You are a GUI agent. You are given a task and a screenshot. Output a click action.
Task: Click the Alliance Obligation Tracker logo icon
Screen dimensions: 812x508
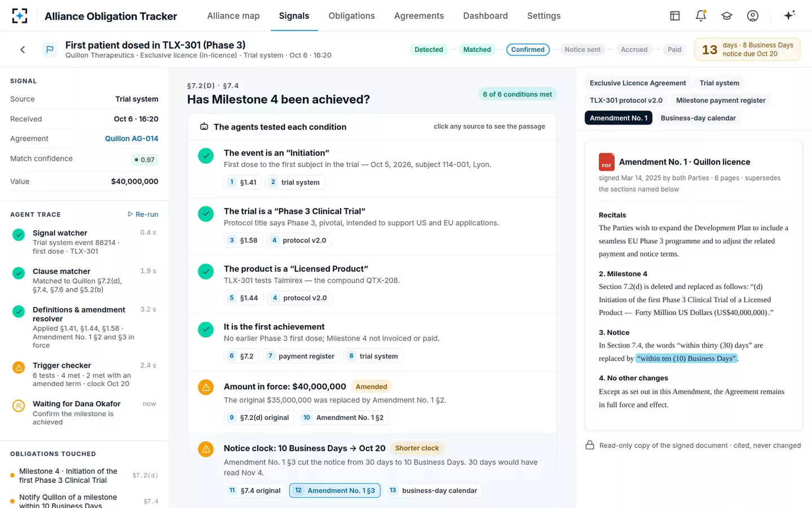coord(20,16)
